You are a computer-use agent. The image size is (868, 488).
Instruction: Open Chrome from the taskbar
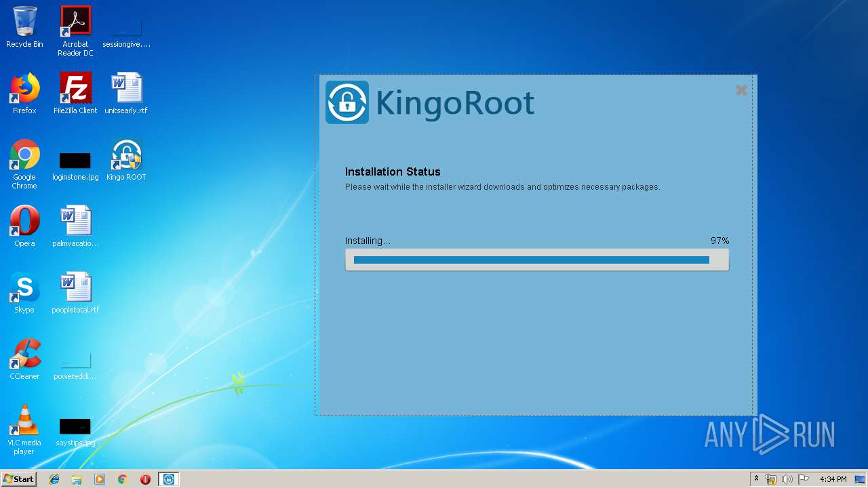(x=122, y=479)
